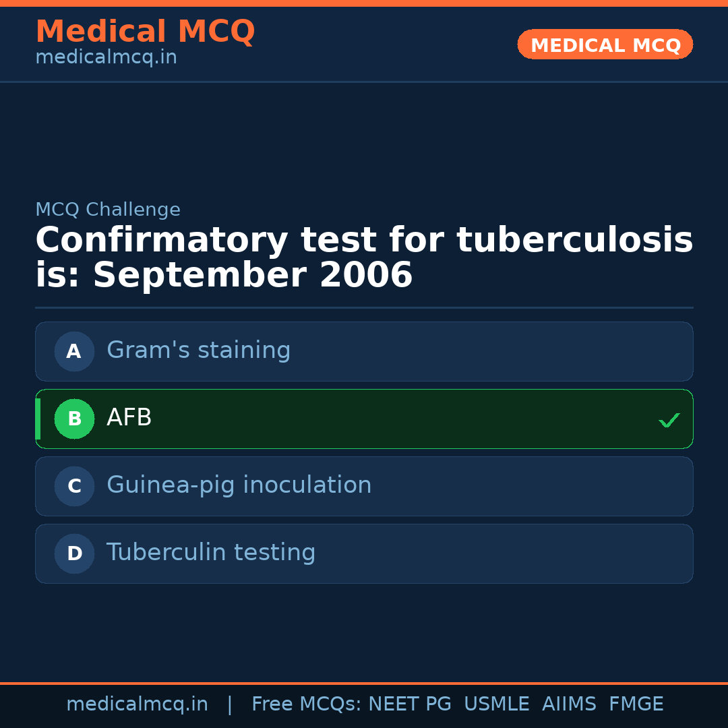The height and width of the screenshot is (728, 728).
Task: Click the letter D circle icon
Action: tap(74, 553)
